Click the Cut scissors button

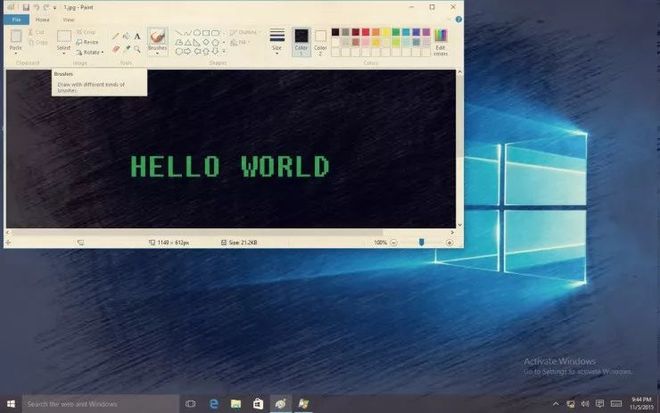(x=37, y=32)
